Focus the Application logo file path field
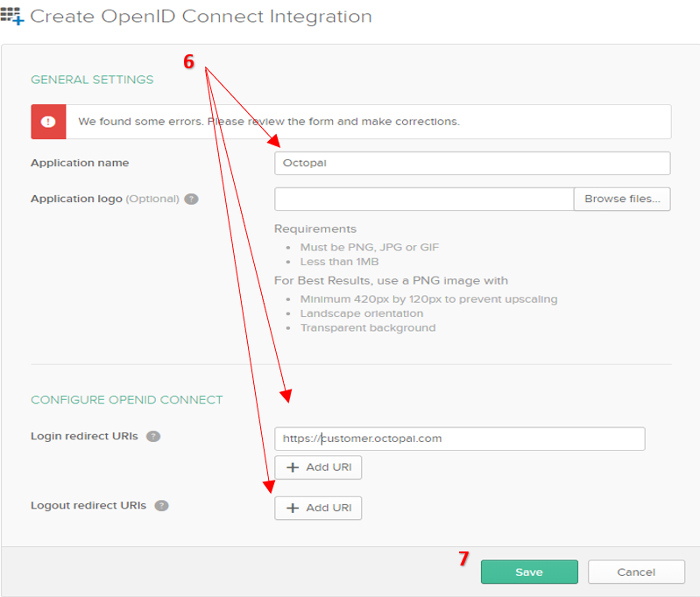700x597 pixels. [424, 199]
